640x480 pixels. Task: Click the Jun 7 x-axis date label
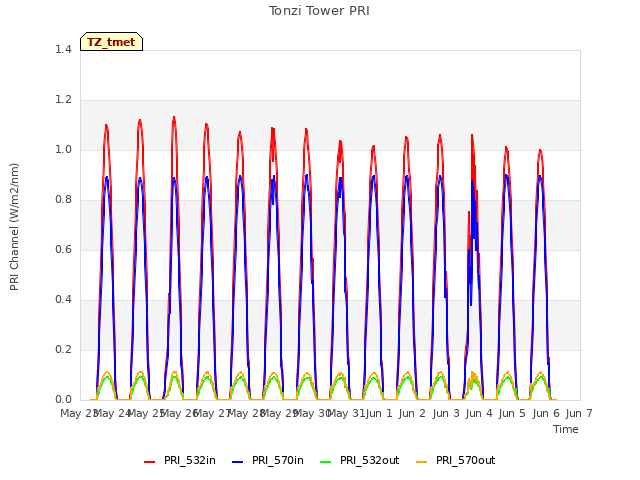point(579,413)
